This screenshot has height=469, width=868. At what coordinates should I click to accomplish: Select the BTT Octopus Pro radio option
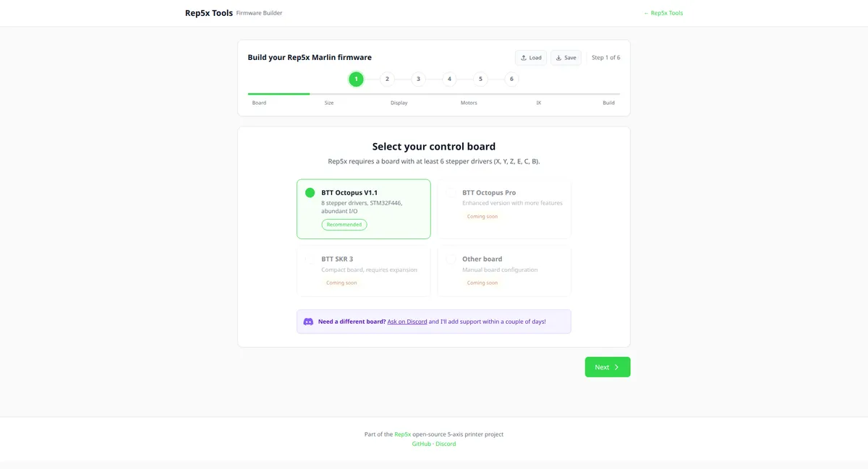(x=451, y=193)
